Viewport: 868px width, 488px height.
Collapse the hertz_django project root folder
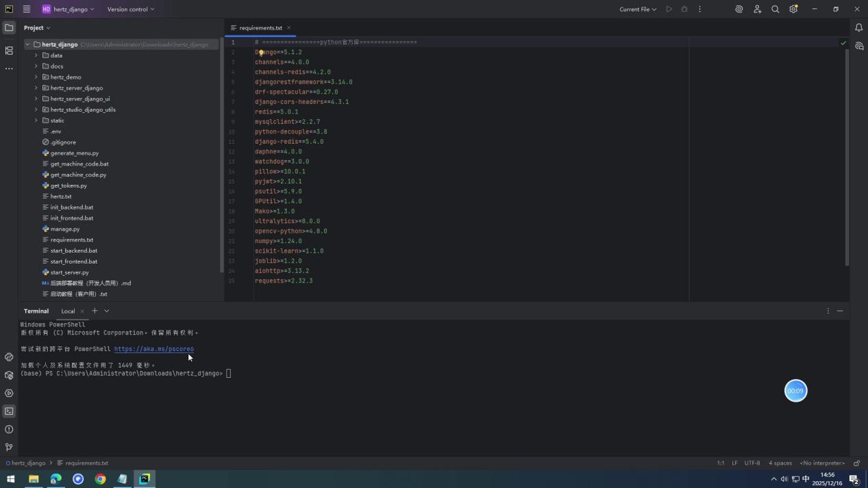point(28,44)
